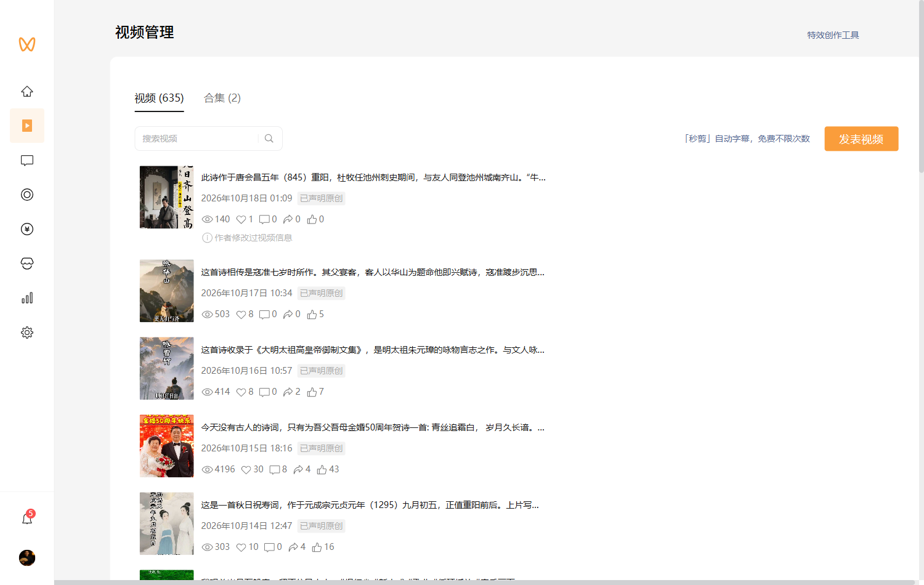
Task: Go to home via house icon
Action: point(27,91)
